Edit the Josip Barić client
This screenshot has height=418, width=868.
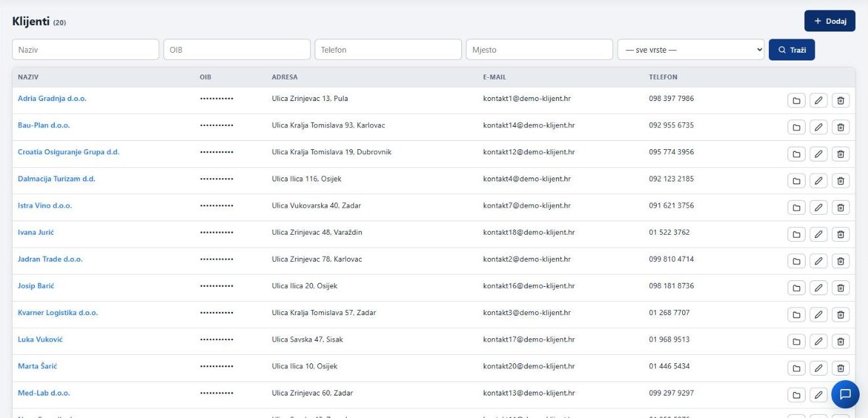pos(818,288)
